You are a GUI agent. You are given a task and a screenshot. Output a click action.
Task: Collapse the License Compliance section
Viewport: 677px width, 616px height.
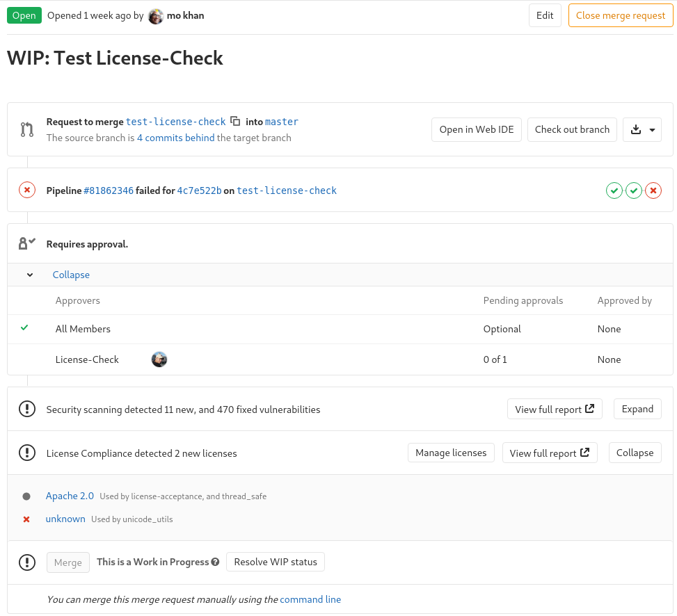coord(635,453)
